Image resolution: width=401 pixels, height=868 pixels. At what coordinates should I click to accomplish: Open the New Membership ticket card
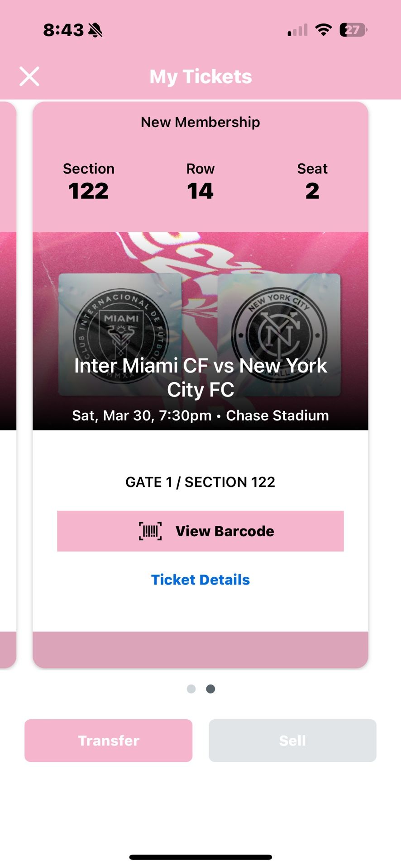point(200,121)
